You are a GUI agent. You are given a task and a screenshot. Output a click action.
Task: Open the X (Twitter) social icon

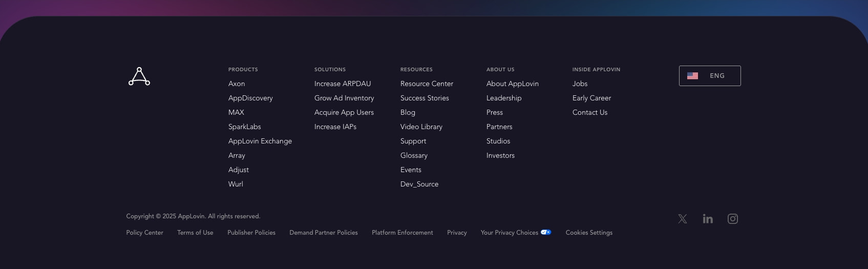(x=683, y=219)
